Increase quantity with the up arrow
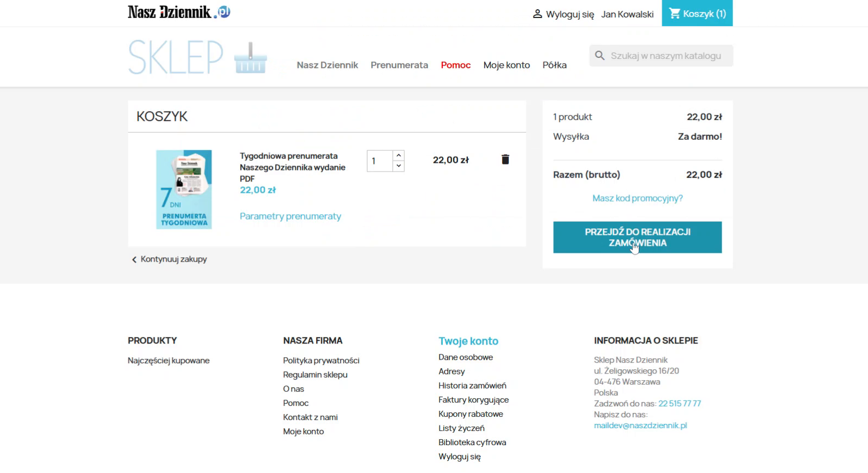This screenshot has width=868, height=473. click(399, 156)
